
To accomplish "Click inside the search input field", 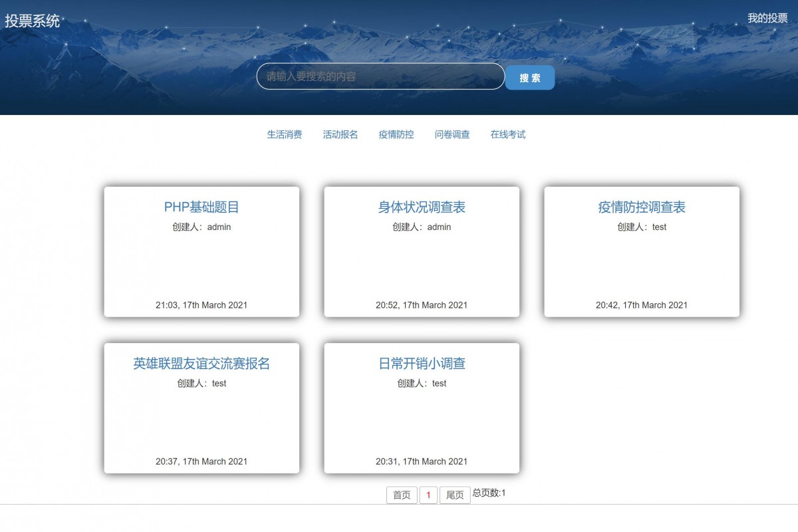I will [380, 76].
